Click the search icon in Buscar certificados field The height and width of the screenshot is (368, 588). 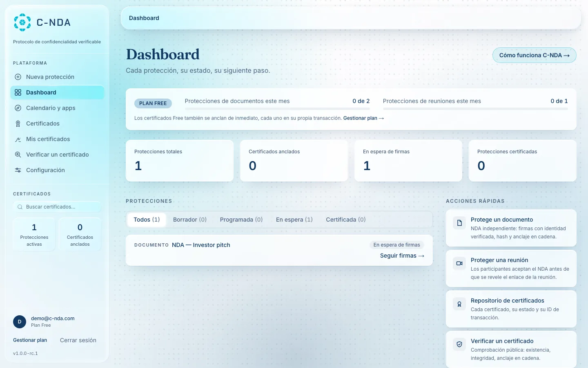pyautogui.click(x=20, y=207)
